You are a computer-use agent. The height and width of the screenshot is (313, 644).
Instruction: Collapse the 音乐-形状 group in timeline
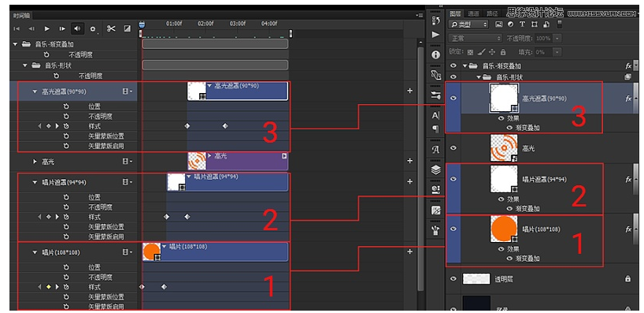(25, 65)
